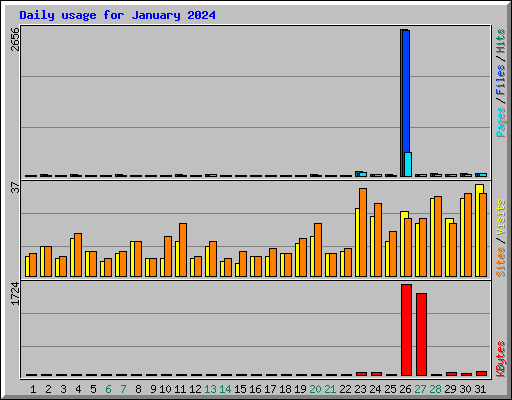Click the day 10 axis label

coord(165,389)
